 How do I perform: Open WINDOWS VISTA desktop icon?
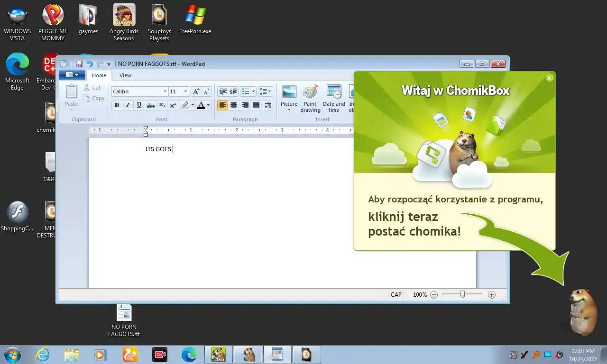[18, 23]
